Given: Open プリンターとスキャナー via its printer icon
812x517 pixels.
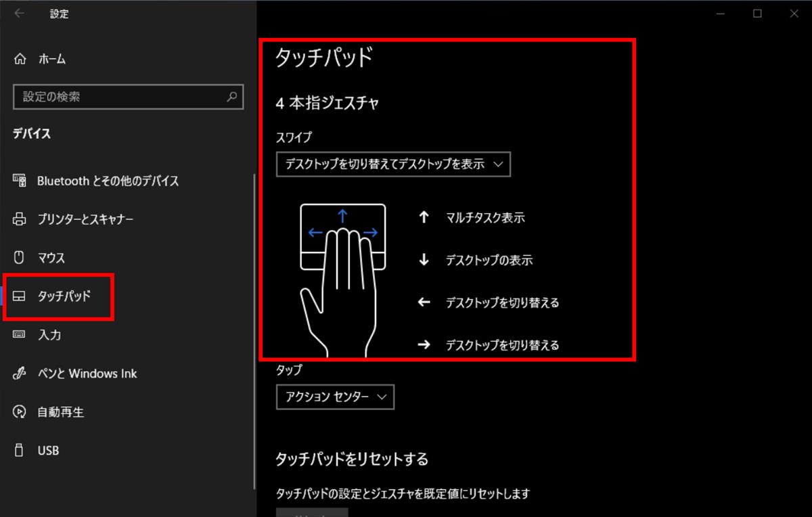Looking at the screenshot, I should pyautogui.click(x=20, y=219).
